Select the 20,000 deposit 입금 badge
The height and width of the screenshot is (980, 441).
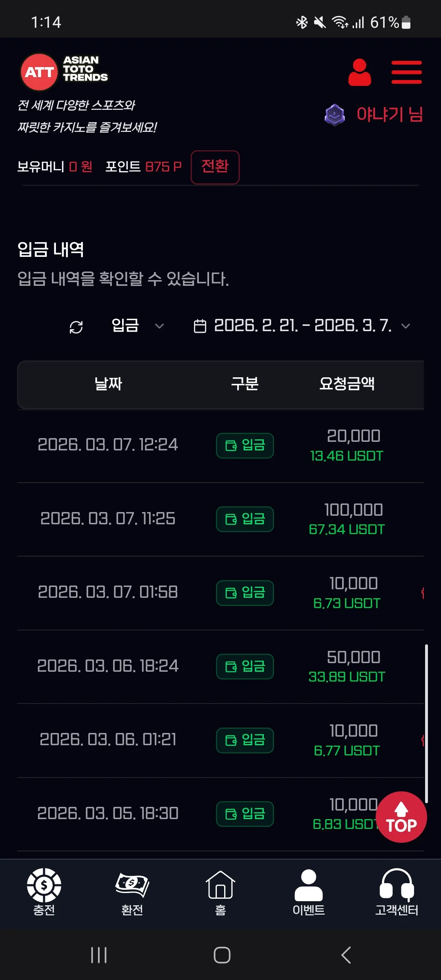pyautogui.click(x=245, y=445)
